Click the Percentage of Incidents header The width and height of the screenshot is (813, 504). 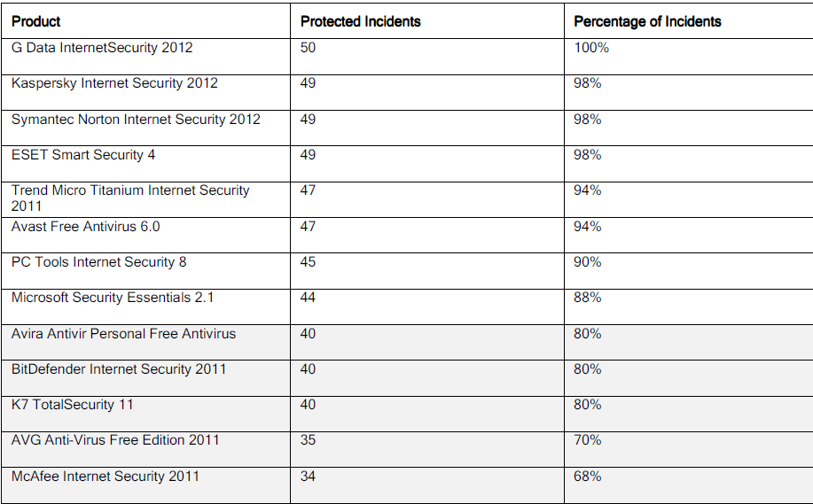(x=647, y=21)
